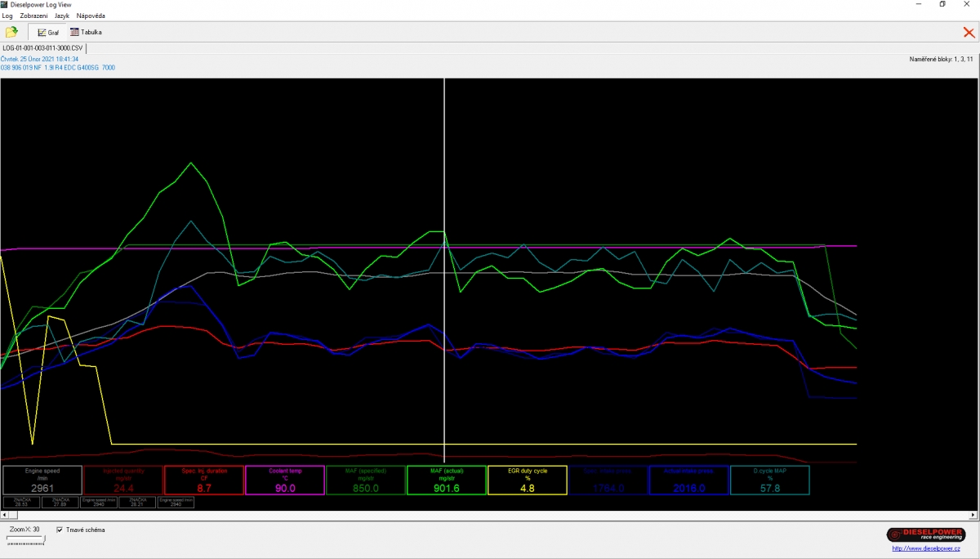The width and height of the screenshot is (980, 559).
Task: Click ECU info text 038 906 019 NF
Action: 58,68
